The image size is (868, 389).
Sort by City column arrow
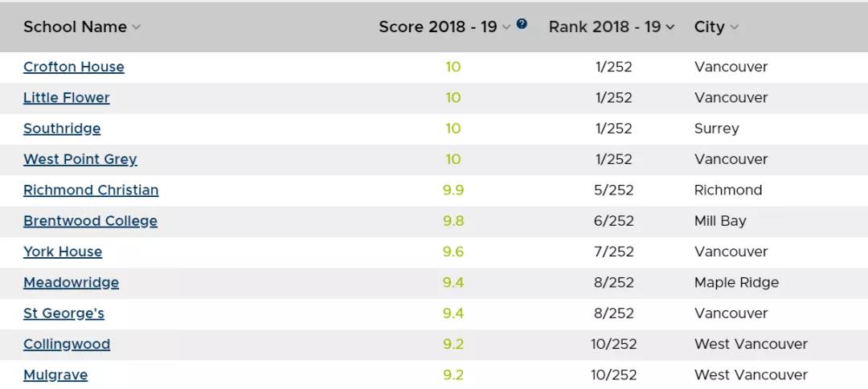tap(734, 27)
